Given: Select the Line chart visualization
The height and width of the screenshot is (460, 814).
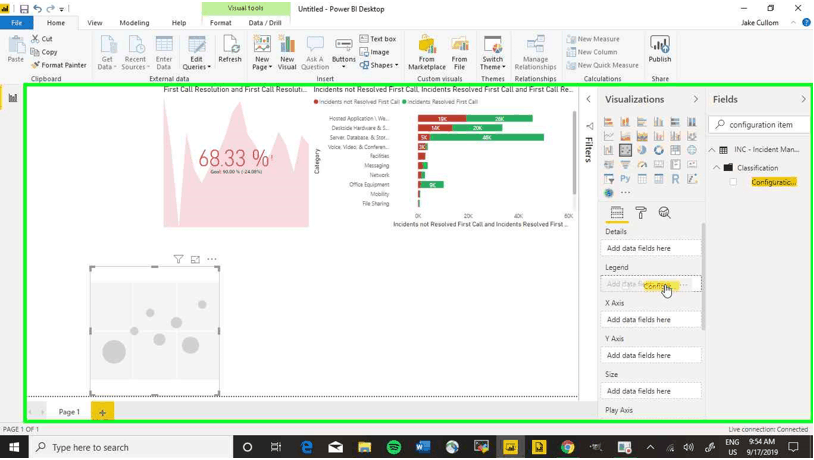Looking at the screenshot, I should [608, 136].
